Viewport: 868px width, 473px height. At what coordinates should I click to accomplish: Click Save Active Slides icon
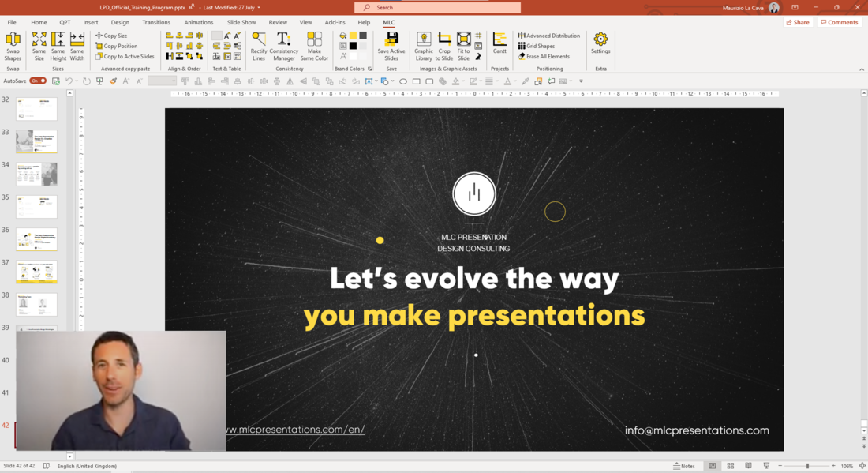click(x=391, y=47)
